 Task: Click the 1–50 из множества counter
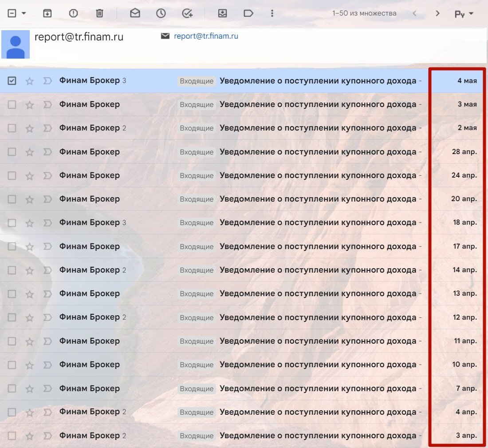tap(364, 13)
